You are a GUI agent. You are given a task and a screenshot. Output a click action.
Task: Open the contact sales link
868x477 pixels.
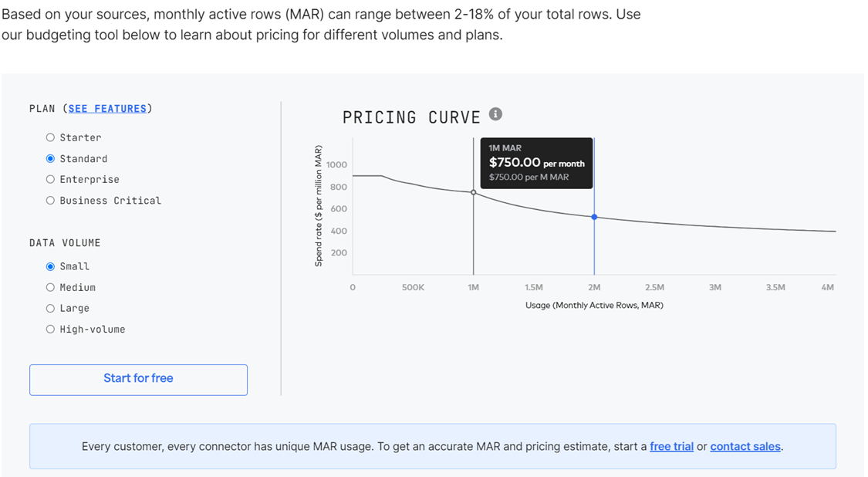click(x=745, y=446)
